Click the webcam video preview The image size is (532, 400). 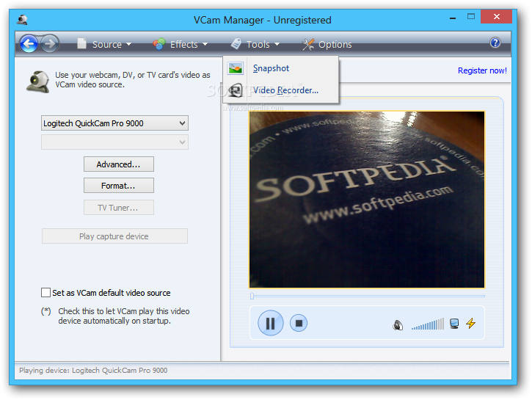tap(367, 200)
